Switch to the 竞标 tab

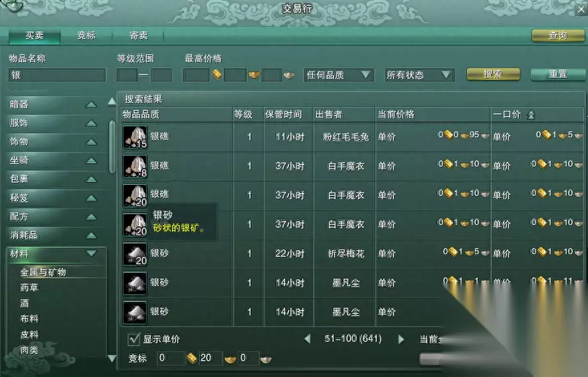tap(86, 36)
